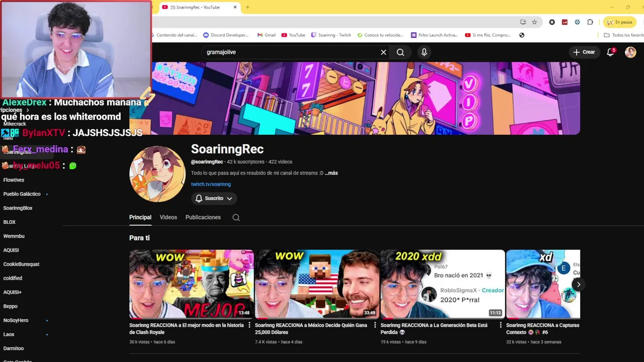Open options menu for Clash Royale video
Screen dimensions: 644x362
249,325
